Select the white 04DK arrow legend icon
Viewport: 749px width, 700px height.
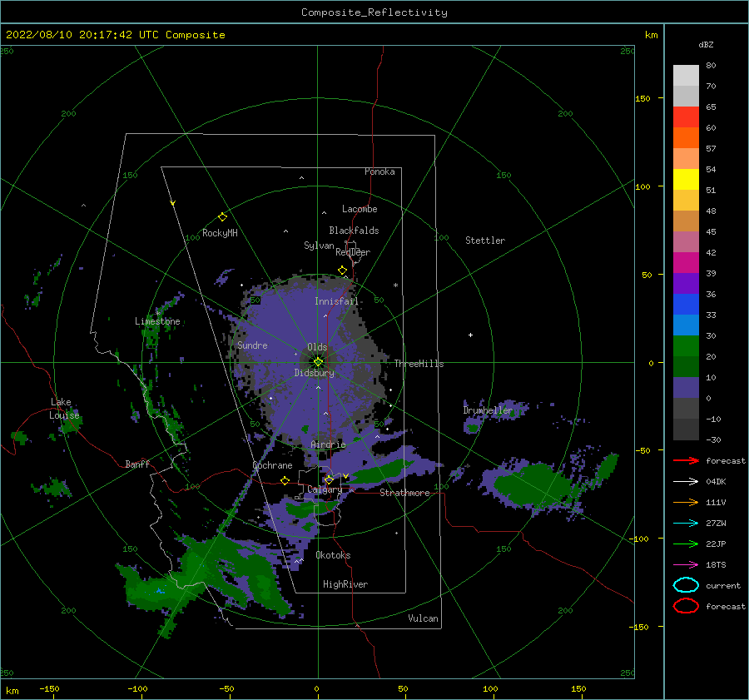click(x=686, y=481)
